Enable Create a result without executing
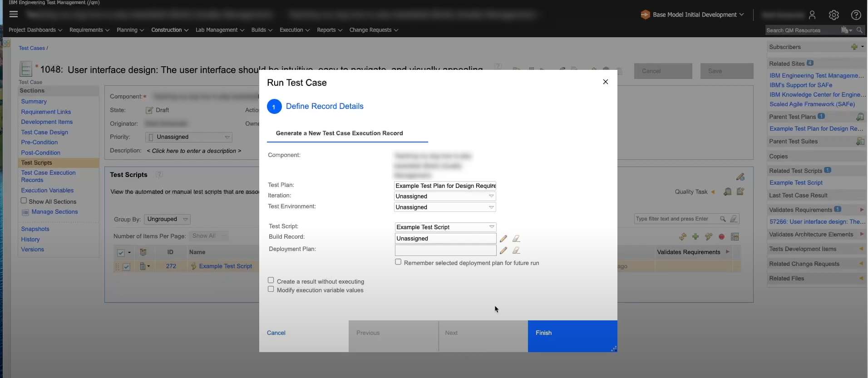 coord(271,280)
